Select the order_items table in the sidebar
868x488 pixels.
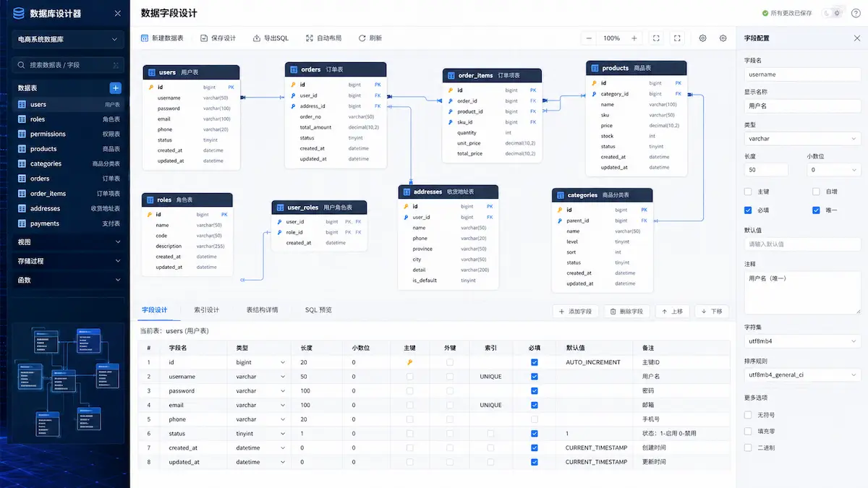69,194
